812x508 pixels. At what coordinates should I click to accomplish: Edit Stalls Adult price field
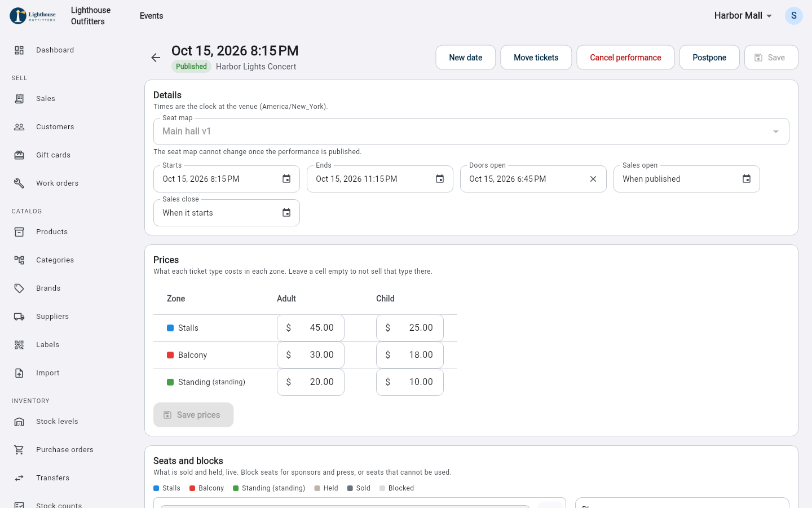click(x=311, y=328)
